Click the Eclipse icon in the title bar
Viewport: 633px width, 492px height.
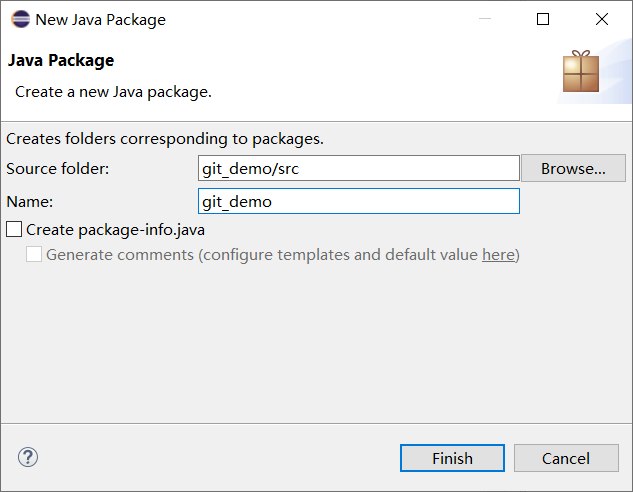click(x=20, y=19)
